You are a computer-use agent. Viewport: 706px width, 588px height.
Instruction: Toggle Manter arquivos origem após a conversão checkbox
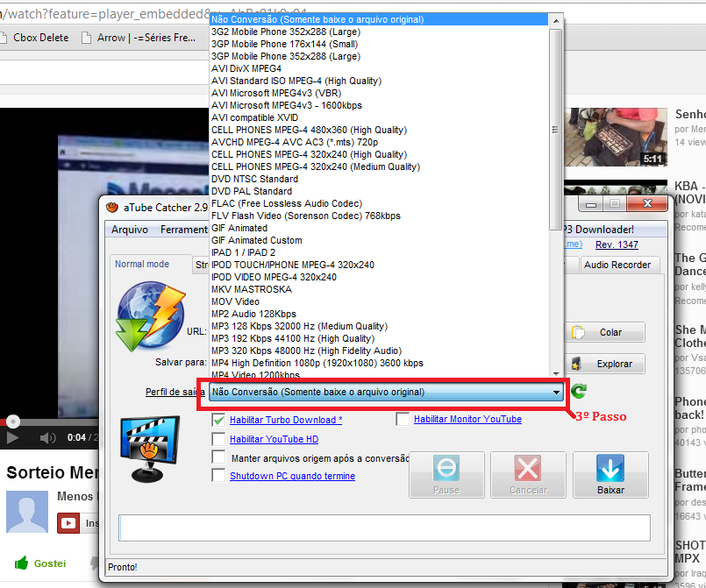tap(219, 457)
